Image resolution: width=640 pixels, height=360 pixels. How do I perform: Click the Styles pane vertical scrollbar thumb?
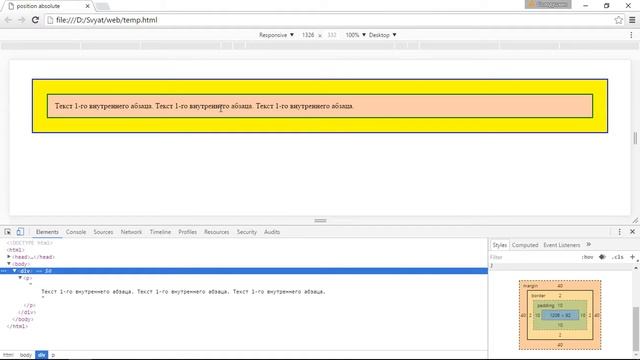pos(636,329)
